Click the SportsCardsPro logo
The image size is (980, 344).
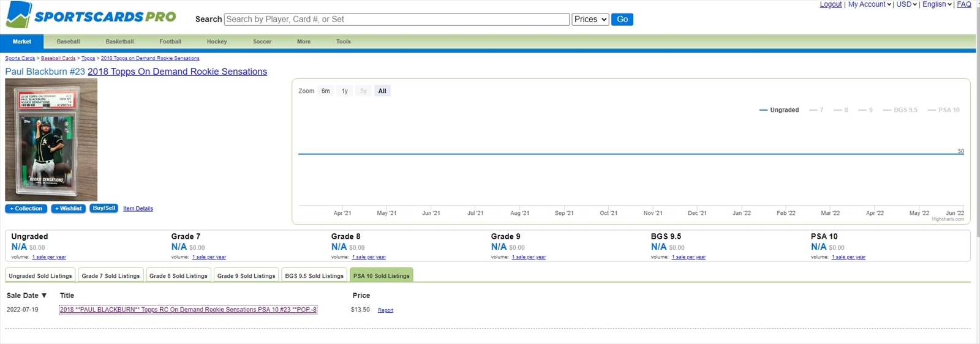tap(91, 15)
